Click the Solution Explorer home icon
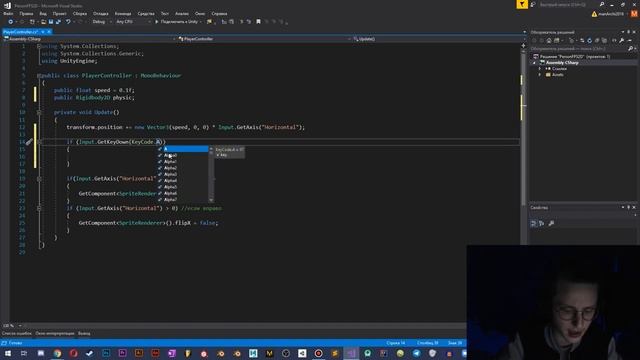Screen dimensions: 640x360 [549, 40]
